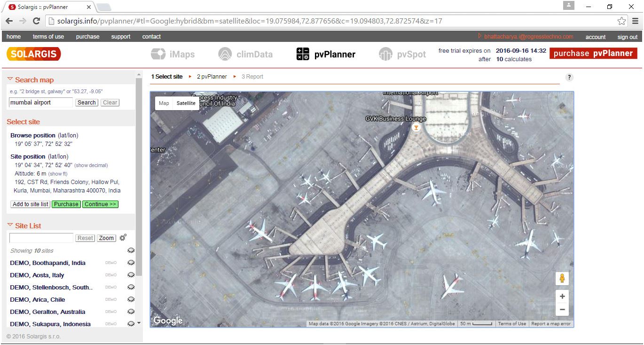The image size is (644, 345).
Task: Go to step 2 pvPlanner
Action: [x=212, y=77]
